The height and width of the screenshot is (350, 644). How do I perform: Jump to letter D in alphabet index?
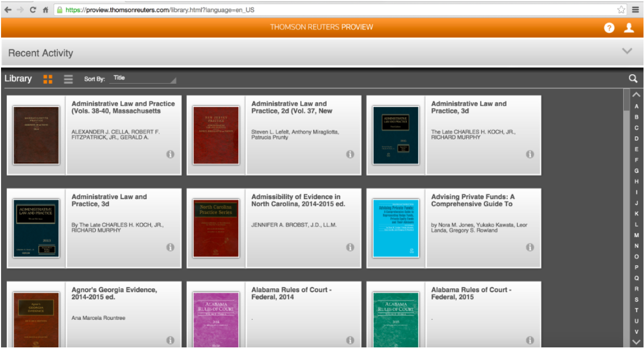pyautogui.click(x=637, y=138)
